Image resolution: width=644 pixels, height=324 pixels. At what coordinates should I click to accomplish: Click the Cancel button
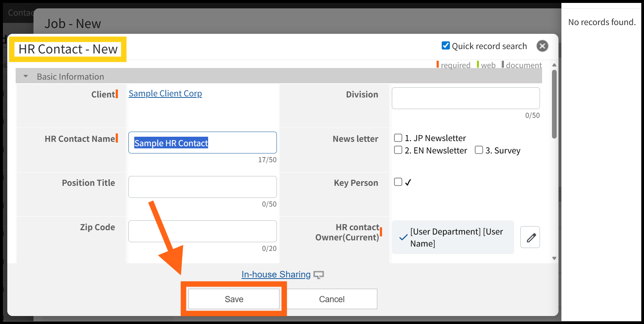tap(331, 299)
